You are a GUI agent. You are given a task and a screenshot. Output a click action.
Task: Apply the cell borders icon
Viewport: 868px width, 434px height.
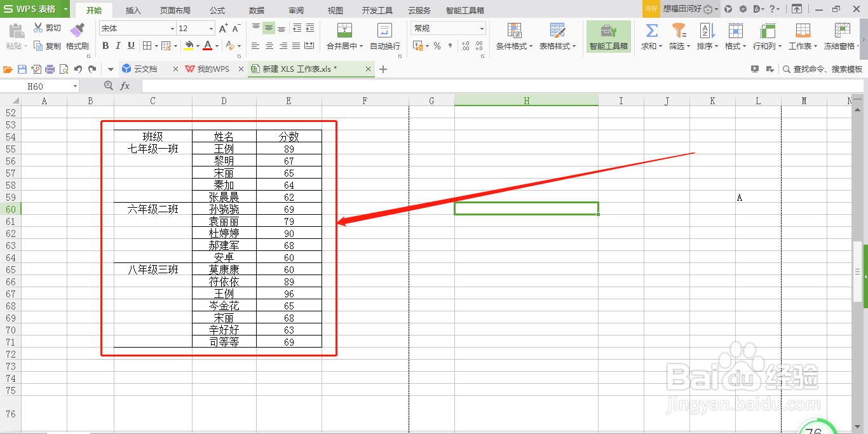point(147,46)
